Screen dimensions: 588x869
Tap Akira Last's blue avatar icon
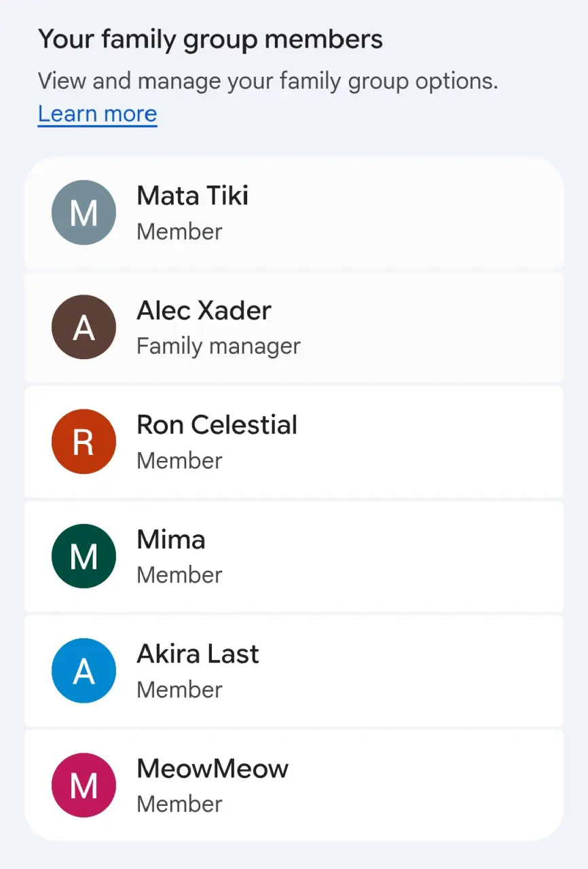point(84,671)
